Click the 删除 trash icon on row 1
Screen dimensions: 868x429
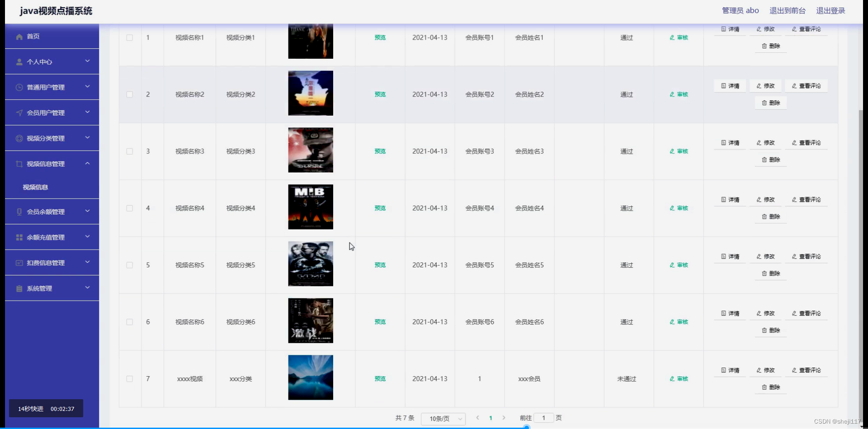point(764,46)
